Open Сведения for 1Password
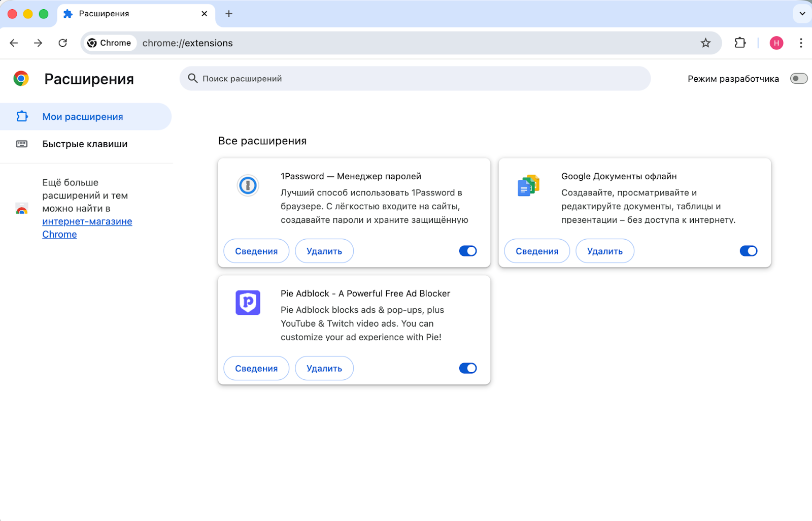812x521 pixels. 256,251
